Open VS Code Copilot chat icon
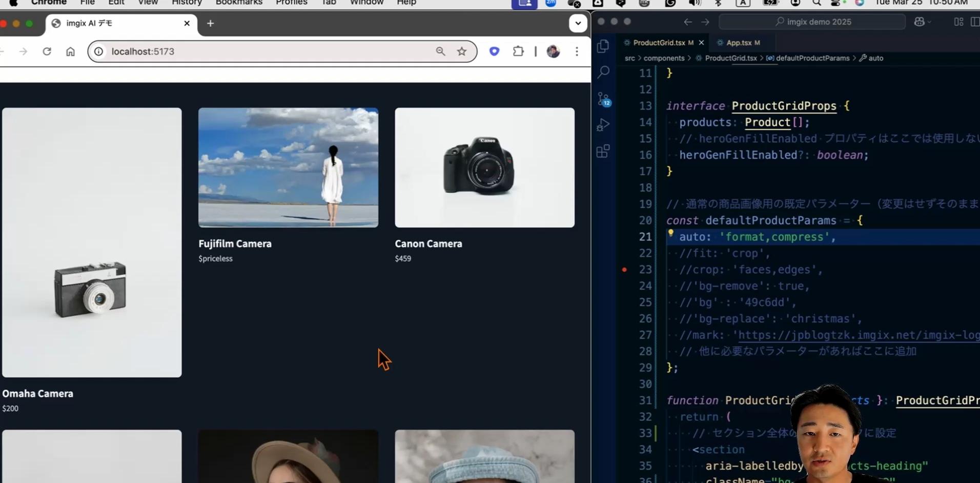The image size is (980, 483). click(x=920, y=22)
